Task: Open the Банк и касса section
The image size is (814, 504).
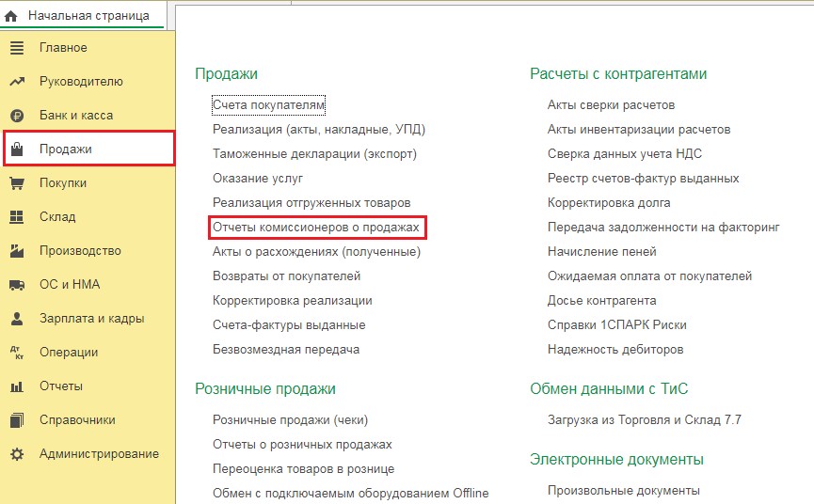Action: point(88,116)
